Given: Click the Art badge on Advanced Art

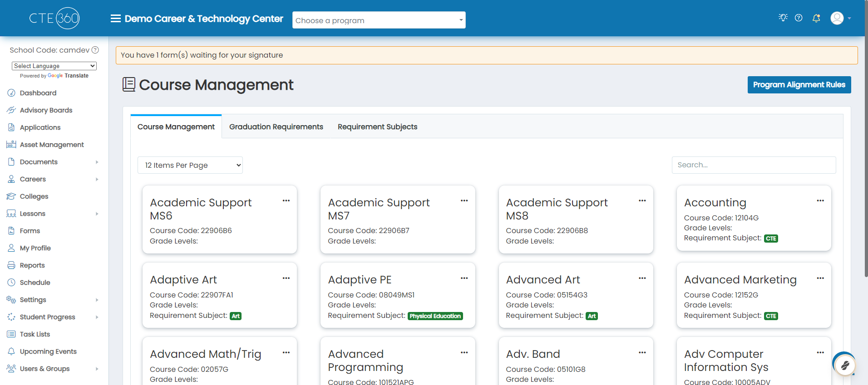Looking at the screenshot, I should pos(592,316).
